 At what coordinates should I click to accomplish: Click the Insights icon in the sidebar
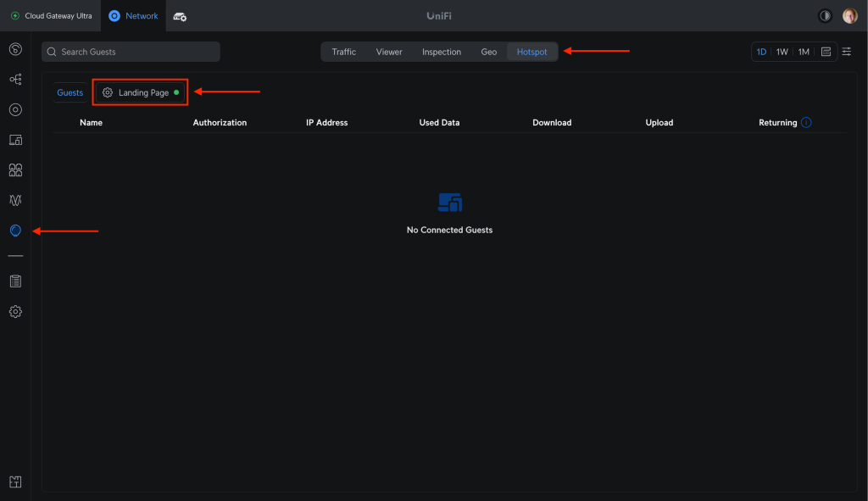(x=15, y=231)
